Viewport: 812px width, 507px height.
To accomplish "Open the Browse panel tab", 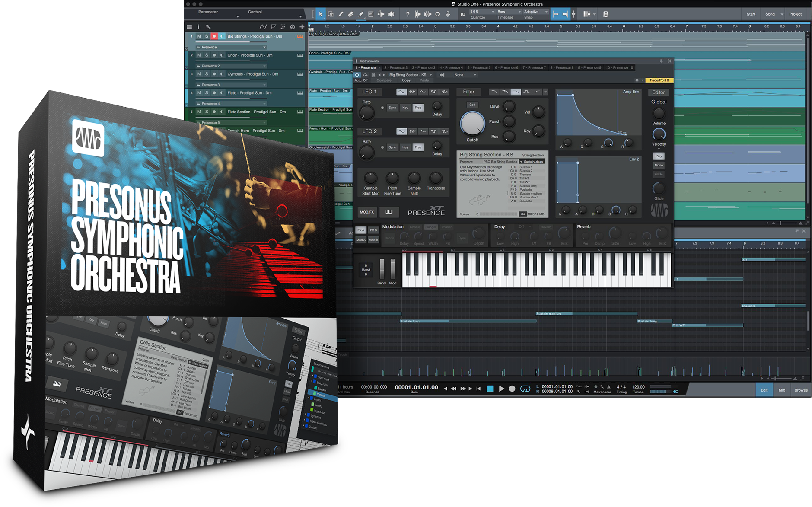I will (x=801, y=390).
